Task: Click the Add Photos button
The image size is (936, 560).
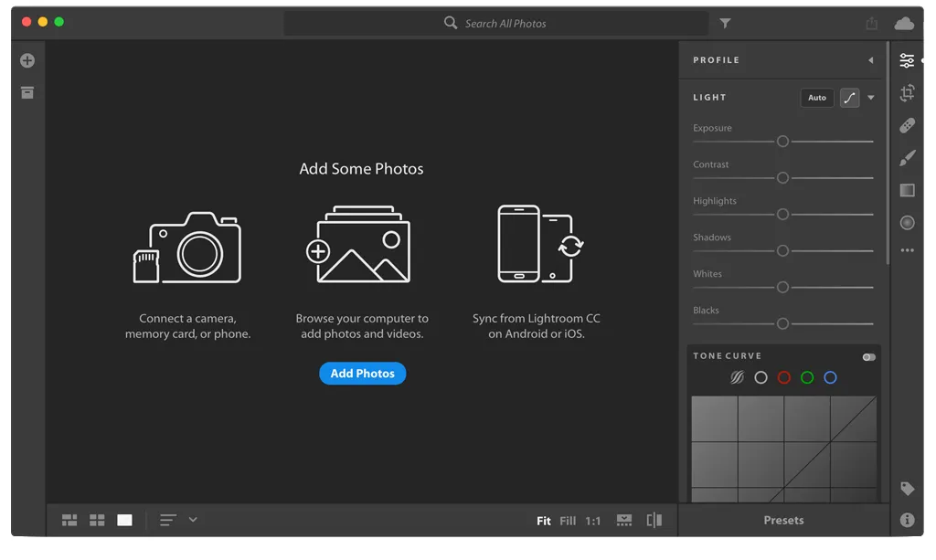Action: (x=362, y=374)
